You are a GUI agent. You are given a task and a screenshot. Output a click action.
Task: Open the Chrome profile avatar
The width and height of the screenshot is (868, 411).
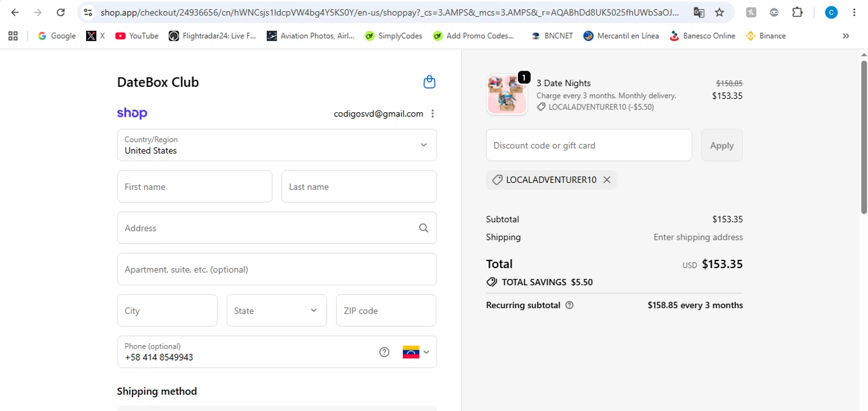pyautogui.click(x=831, y=12)
